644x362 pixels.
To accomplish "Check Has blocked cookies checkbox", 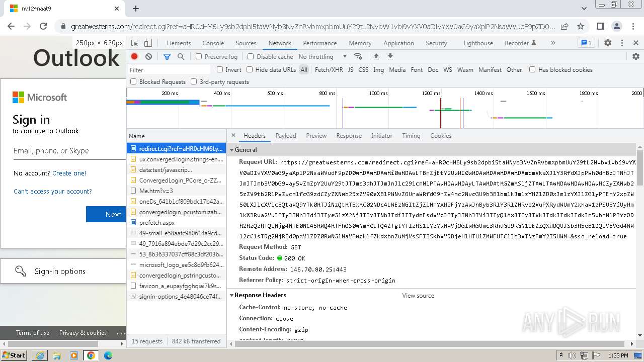I will click(x=532, y=69).
